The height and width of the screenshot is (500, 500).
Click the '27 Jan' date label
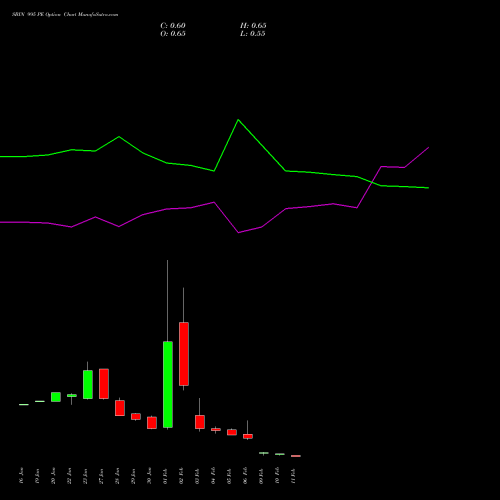coord(102,476)
